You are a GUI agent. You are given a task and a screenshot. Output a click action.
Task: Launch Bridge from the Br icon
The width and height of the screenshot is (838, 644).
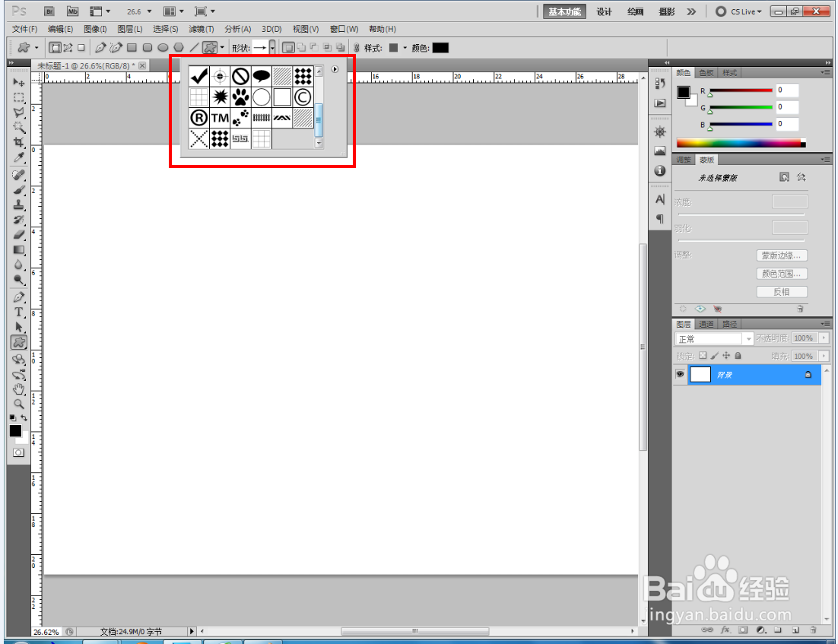pyautogui.click(x=49, y=11)
